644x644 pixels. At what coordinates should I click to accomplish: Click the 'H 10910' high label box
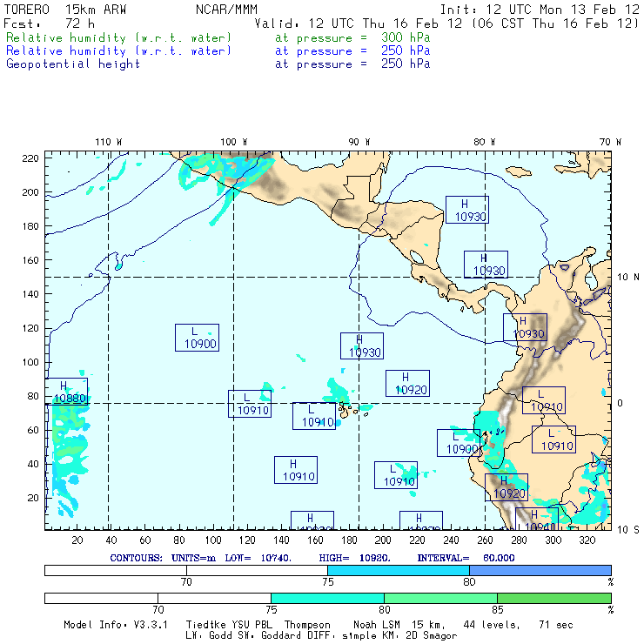point(296,470)
